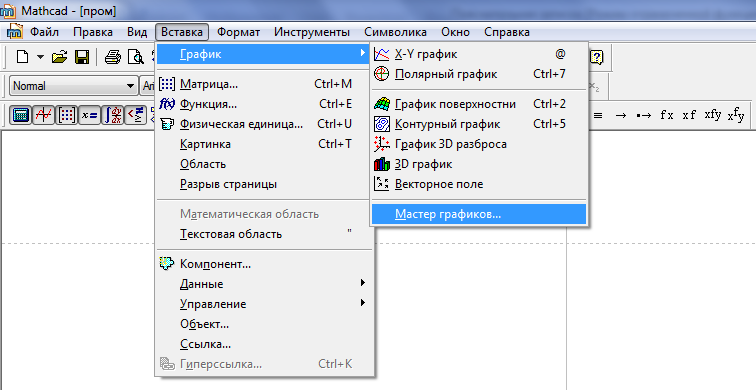Click the help question mark icon
Screen dimensions: 756x390
coord(597,57)
